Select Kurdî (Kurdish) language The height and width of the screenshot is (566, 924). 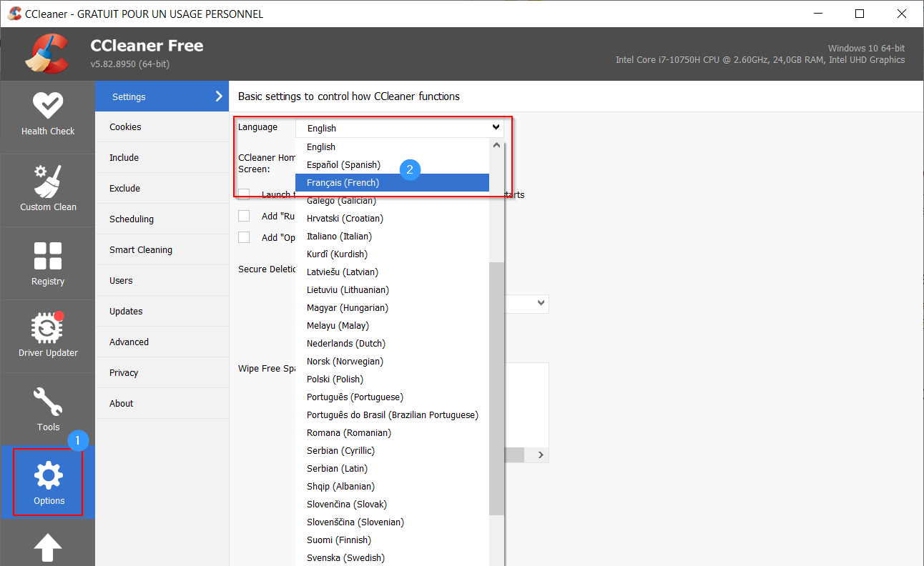[x=393, y=254]
